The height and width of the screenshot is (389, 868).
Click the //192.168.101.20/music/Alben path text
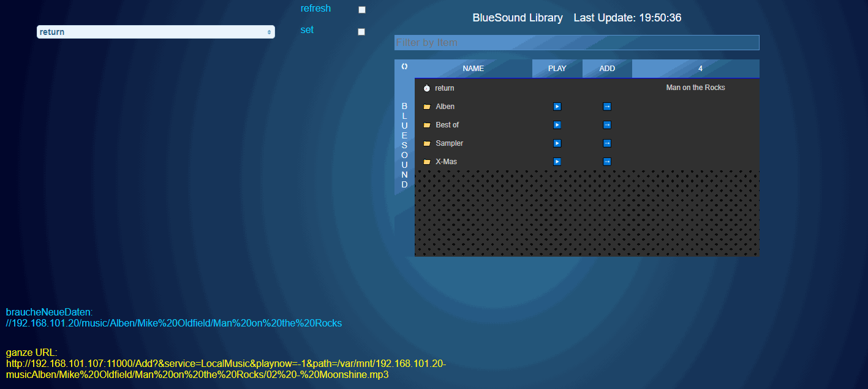(174, 323)
